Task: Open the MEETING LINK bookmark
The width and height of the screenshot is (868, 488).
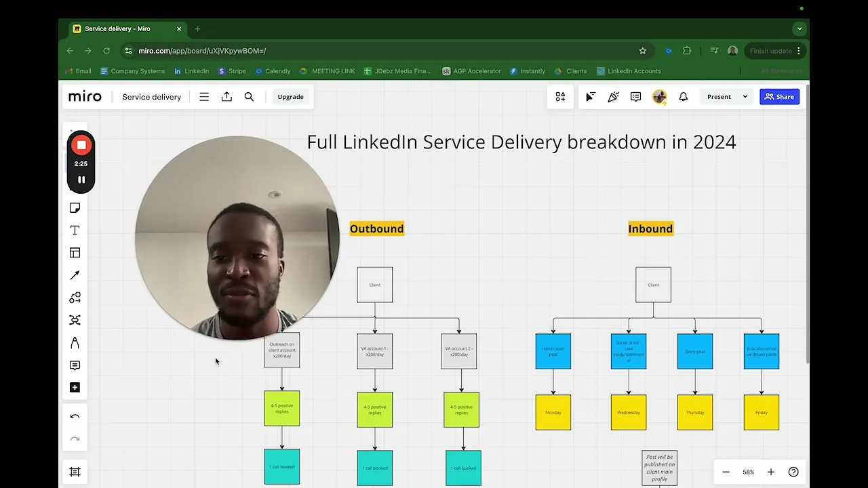Action: tap(327, 71)
